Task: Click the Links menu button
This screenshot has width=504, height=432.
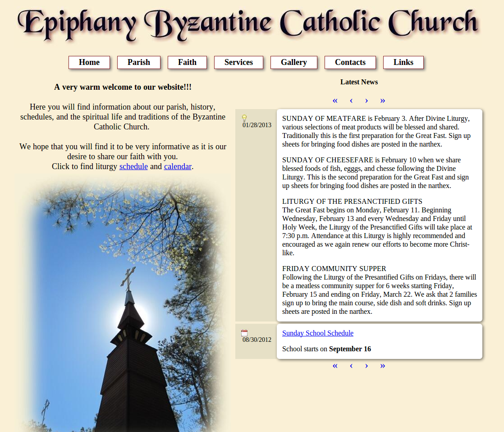Action: coord(403,62)
